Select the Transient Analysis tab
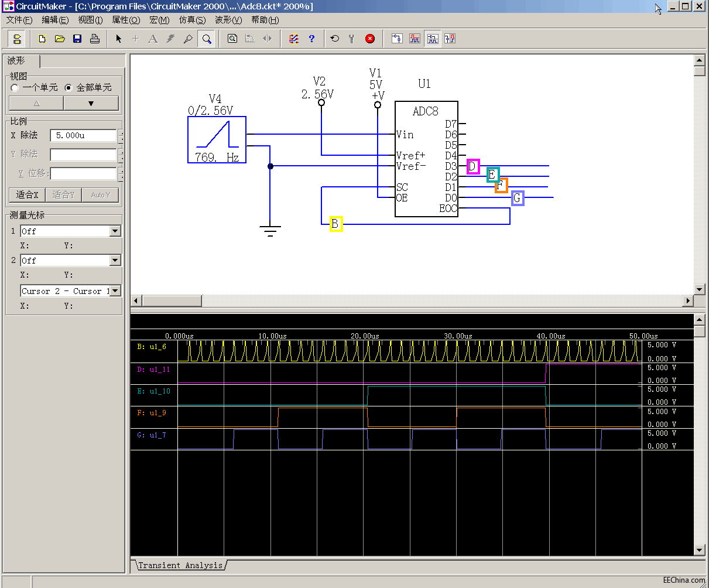The width and height of the screenshot is (709, 588). coord(180,565)
